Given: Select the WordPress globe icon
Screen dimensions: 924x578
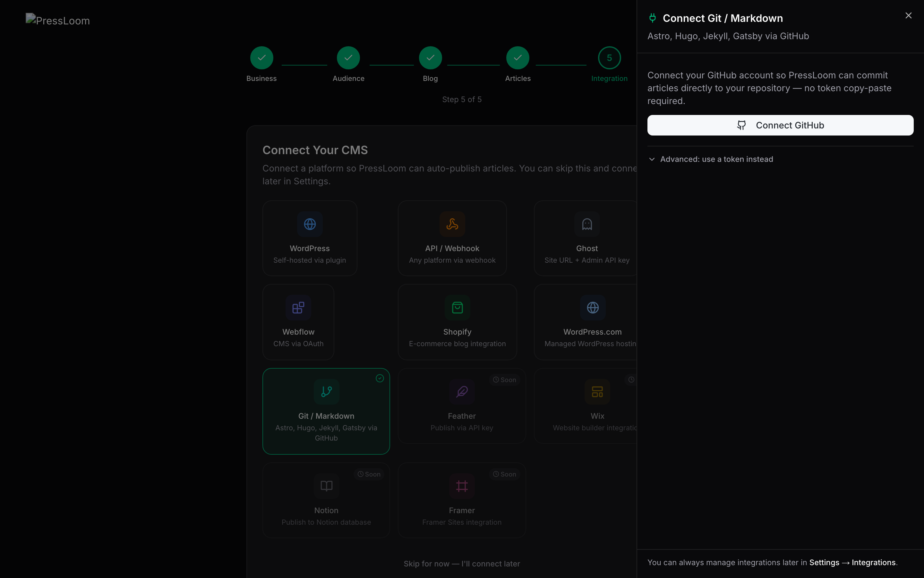Looking at the screenshot, I should (x=310, y=224).
